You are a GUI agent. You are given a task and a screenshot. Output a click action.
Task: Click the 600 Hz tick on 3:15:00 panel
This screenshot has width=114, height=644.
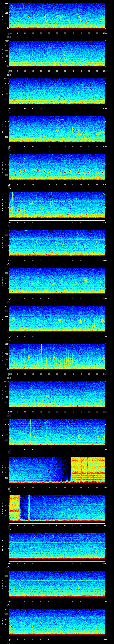[7, 51]
